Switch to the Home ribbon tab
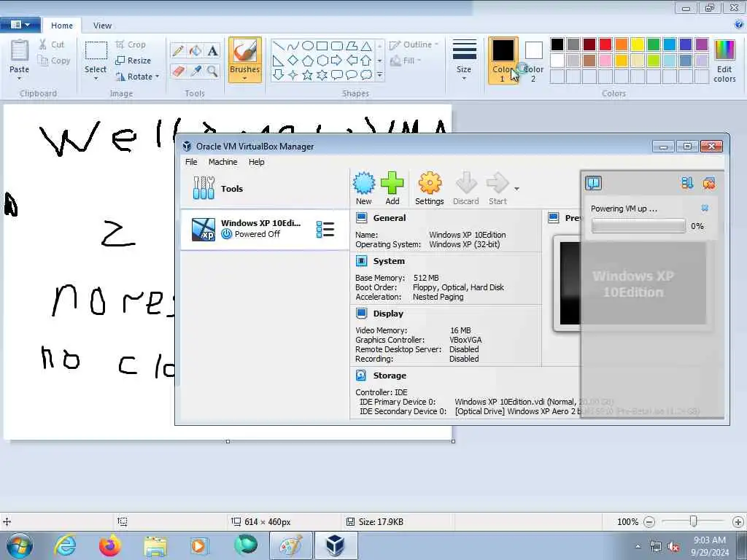The image size is (747, 560). [x=62, y=26]
